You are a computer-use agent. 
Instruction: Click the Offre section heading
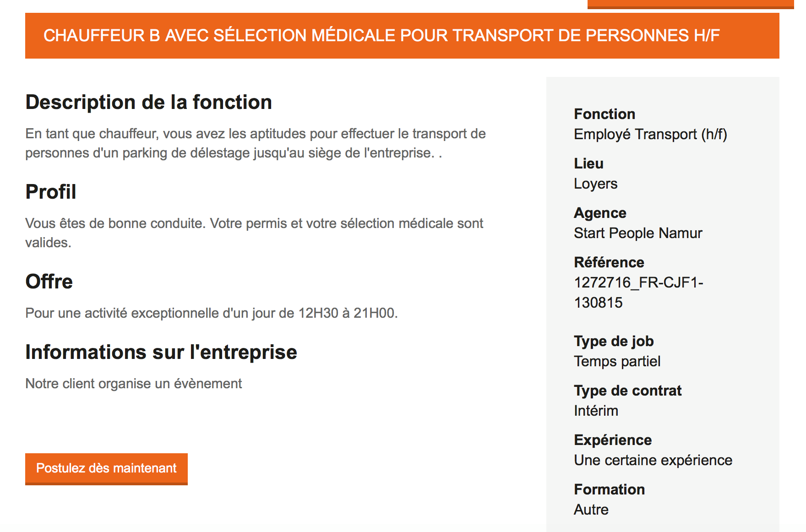click(49, 282)
